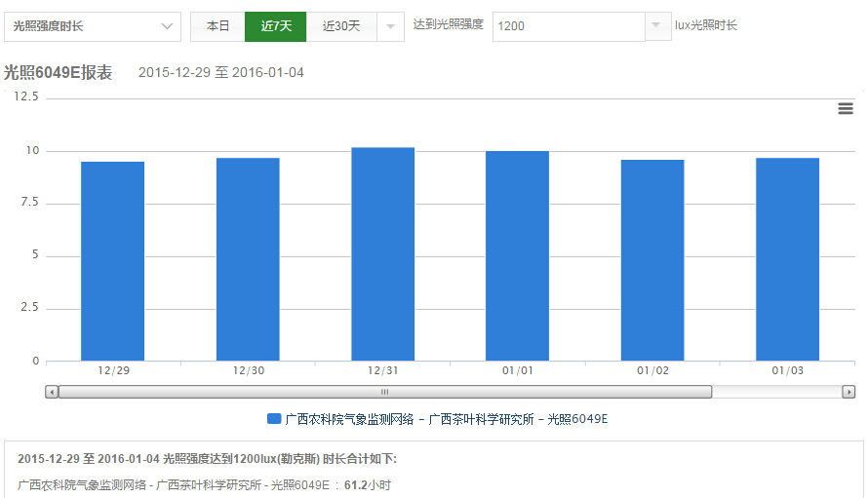Click the 12/29 bar
Image resolution: width=868 pixels, height=498 pixels.
coord(113,261)
